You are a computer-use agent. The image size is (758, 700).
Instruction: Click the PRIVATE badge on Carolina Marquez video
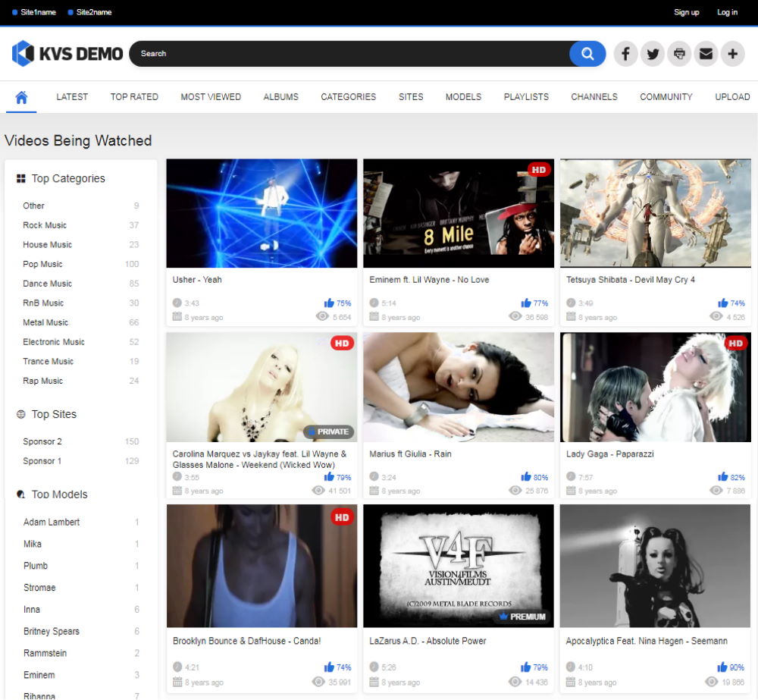click(328, 432)
